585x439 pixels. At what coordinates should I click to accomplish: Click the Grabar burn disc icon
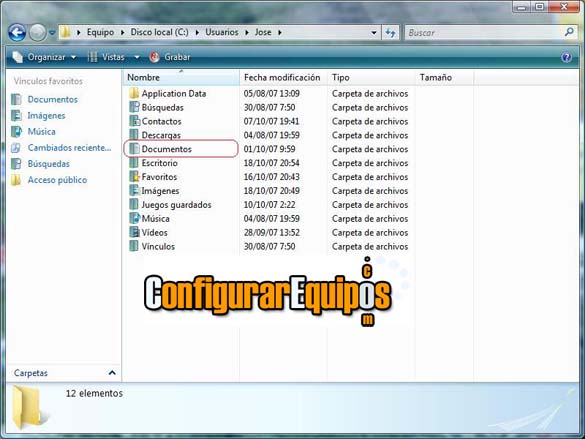coord(154,57)
